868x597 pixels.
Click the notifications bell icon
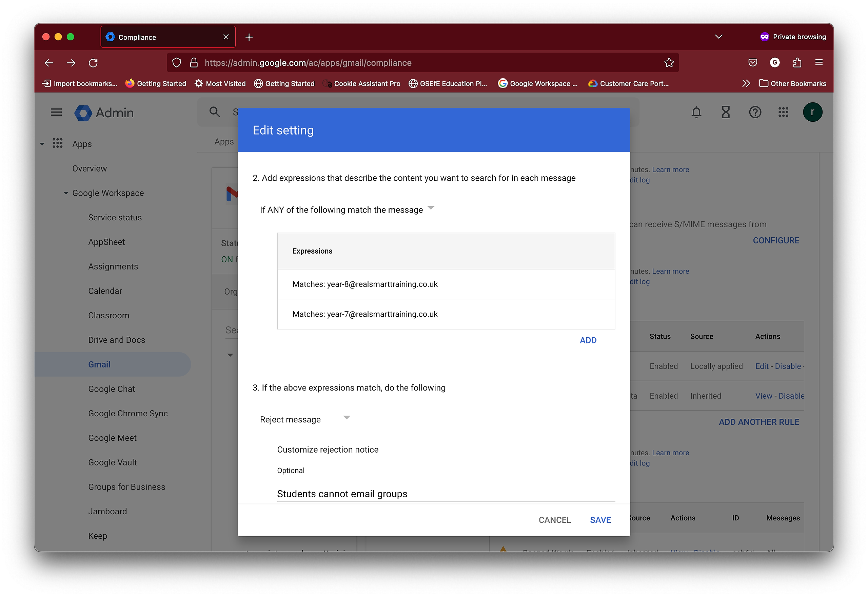(x=696, y=112)
